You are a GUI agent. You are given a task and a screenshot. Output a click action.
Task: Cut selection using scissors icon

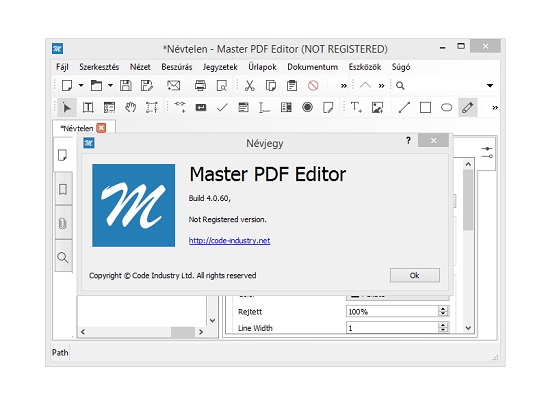(x=249, y=86)
